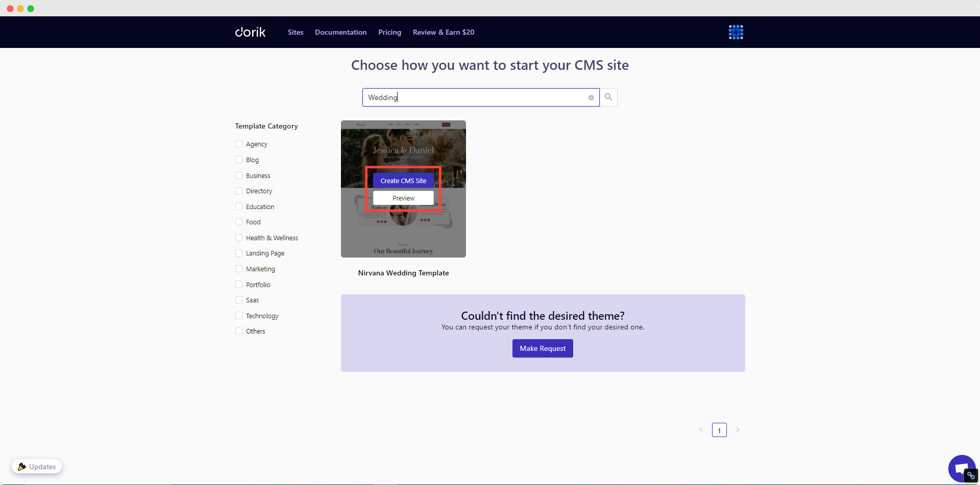Check the Directory category
Screen dimensions: 980x485
239,191
